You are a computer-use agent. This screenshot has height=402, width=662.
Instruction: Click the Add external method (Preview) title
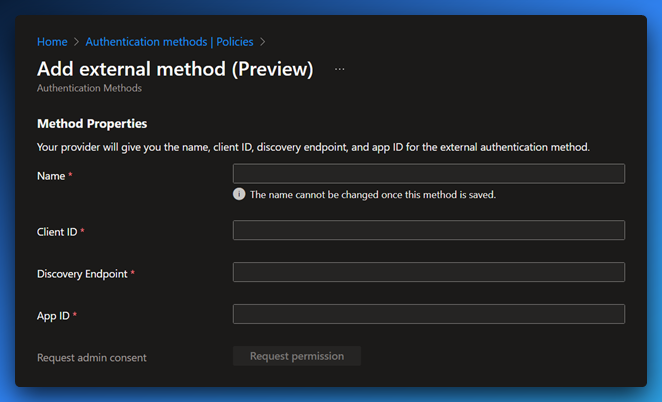[175, 69]
